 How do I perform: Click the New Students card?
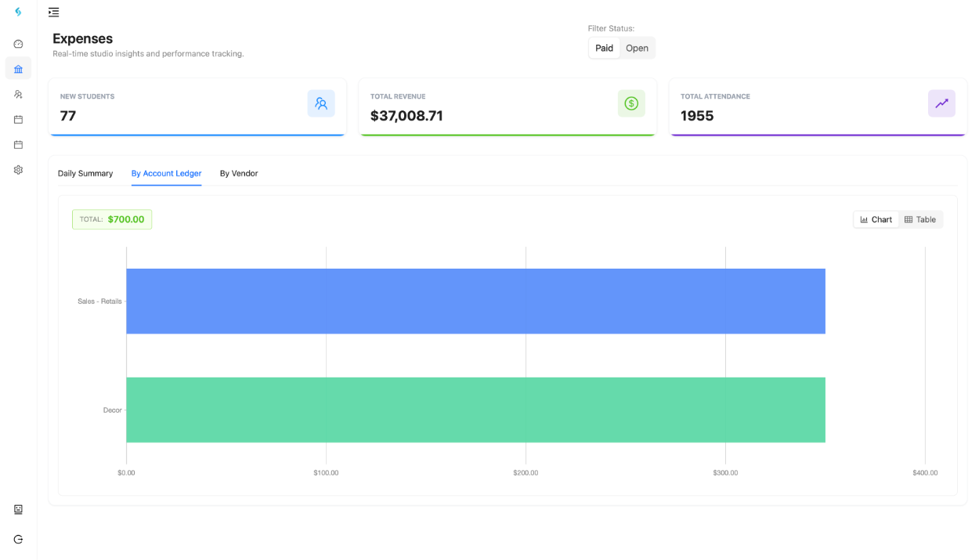pyautogui.click(x=197, y=107)
